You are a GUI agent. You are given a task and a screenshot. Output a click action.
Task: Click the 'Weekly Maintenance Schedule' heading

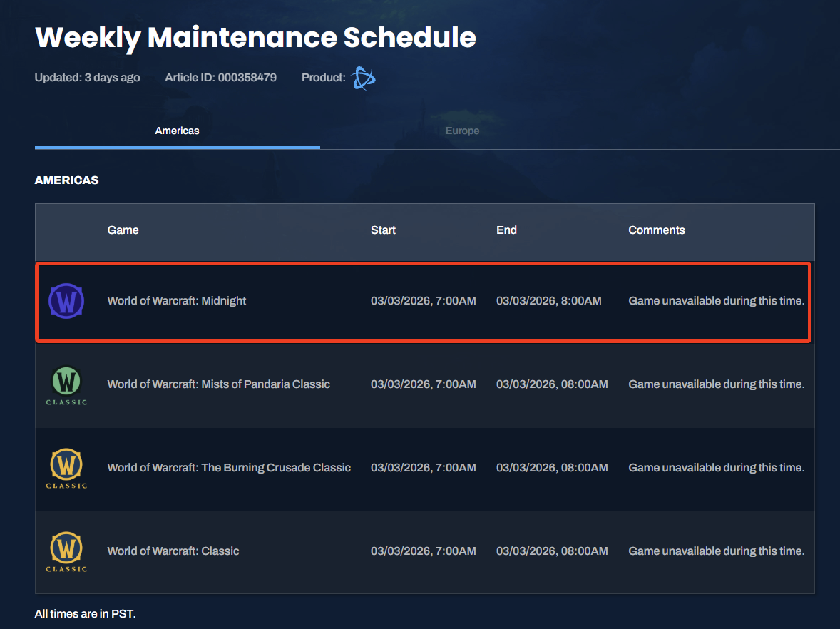coord(255,38)
